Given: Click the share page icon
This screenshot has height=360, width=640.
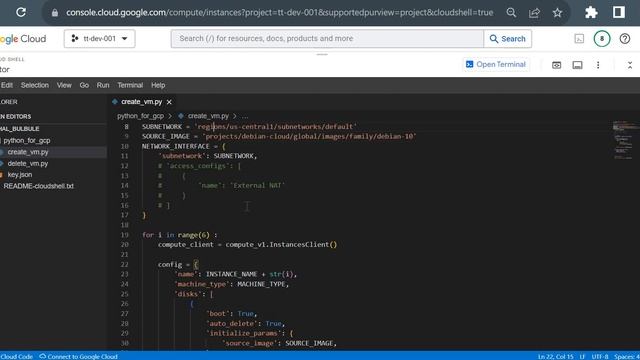Looking at the screenshot, I should (x=534, y=13).
